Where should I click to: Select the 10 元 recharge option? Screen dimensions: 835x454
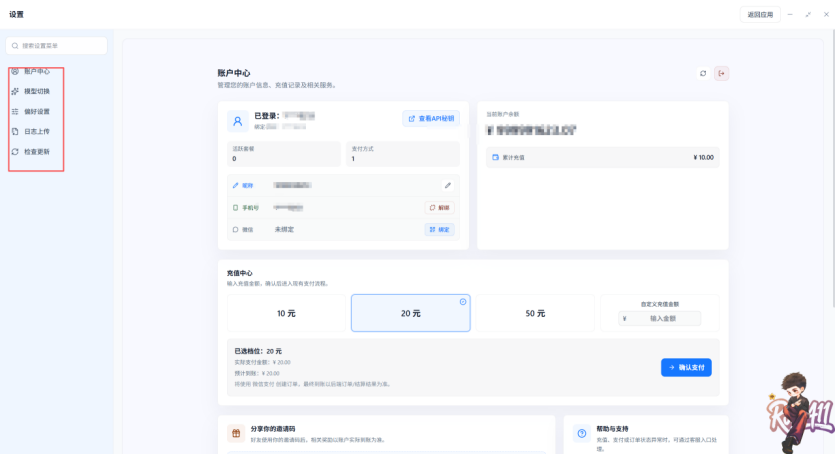click(286, 313)
